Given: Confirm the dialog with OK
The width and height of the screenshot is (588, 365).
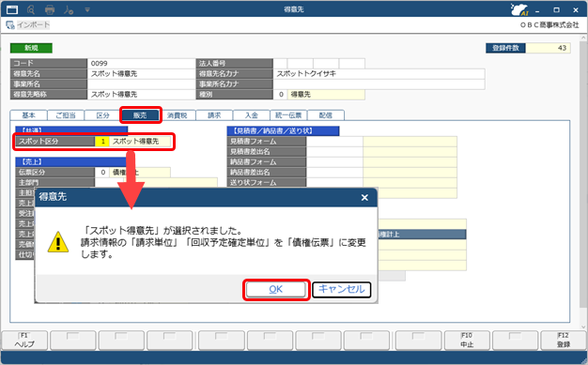Looking at the screenshot, I should [276, 289].
